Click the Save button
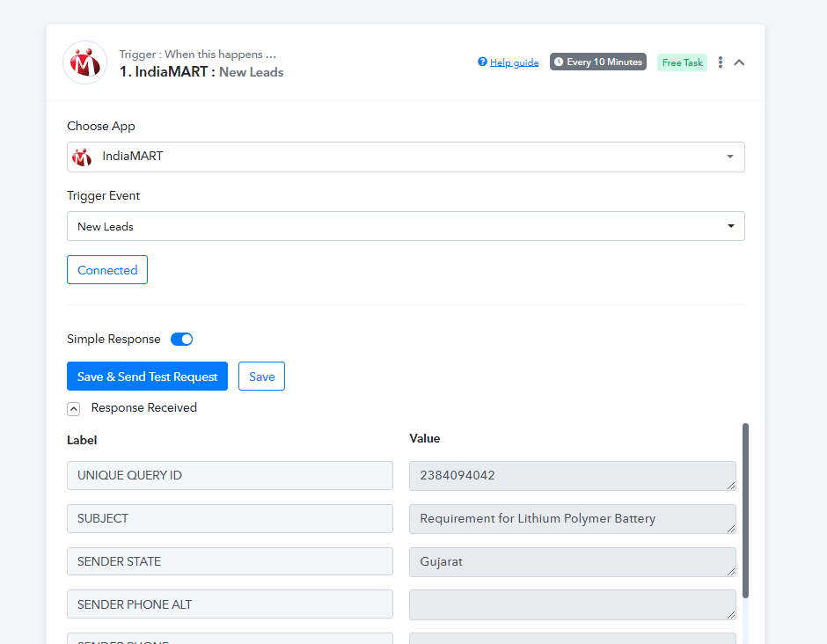This screenshot has width=827, height=644. click(261, 377)
